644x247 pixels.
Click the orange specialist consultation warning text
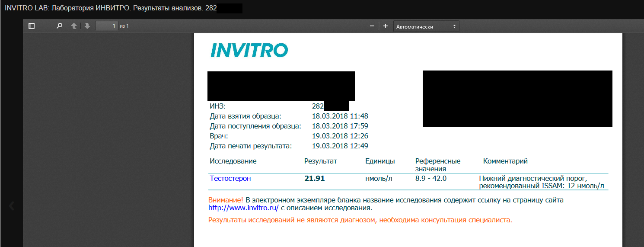click(360, 220)
